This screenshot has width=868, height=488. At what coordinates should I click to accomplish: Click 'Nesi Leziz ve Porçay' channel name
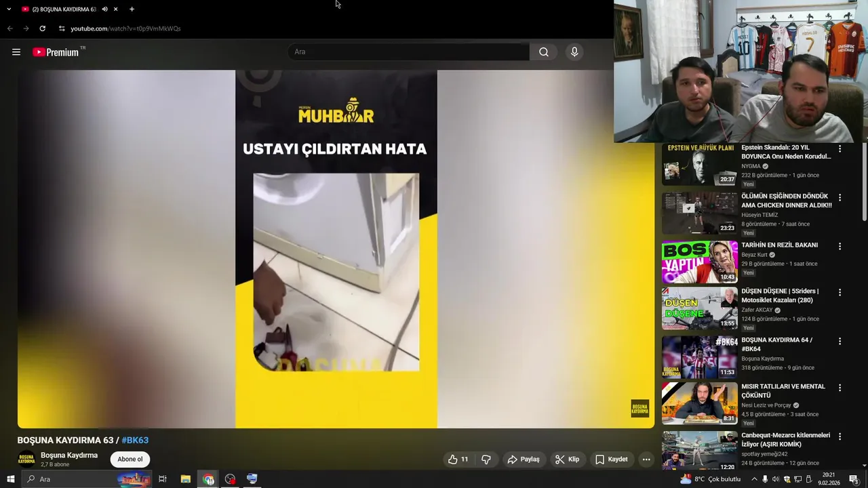(766, 405)
